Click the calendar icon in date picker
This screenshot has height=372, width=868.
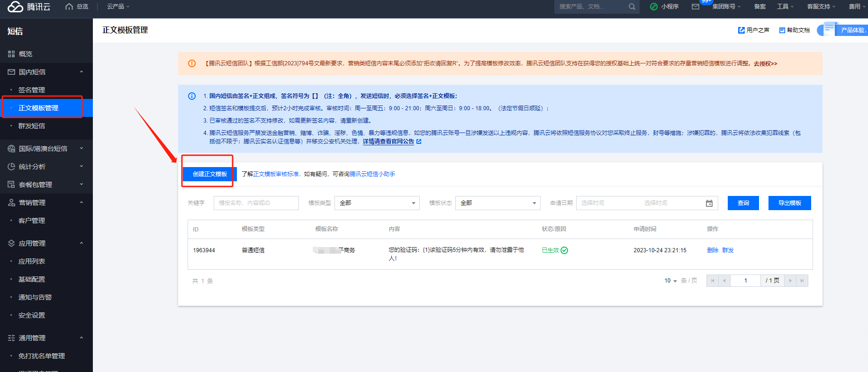pyautogui.click(x=709, y=203)
